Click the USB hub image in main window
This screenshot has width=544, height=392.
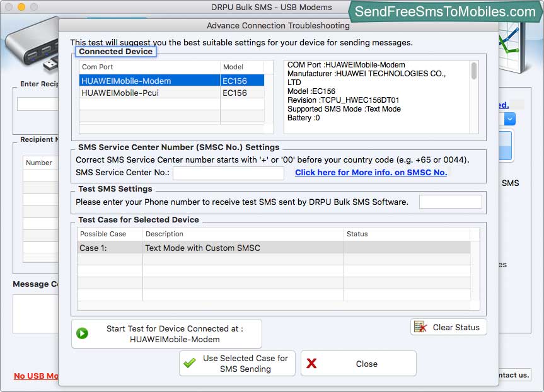click(x=33, y=45)
